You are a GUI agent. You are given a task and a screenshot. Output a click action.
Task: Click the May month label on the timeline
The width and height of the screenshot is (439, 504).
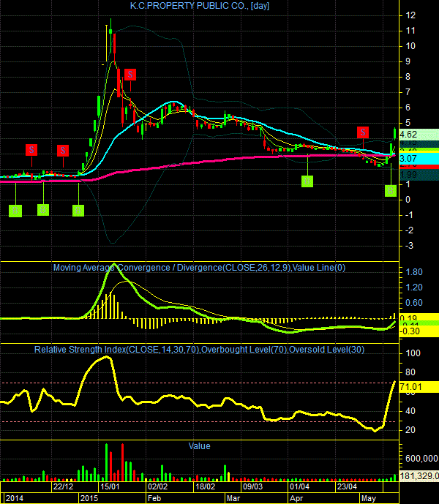(x=369, y=498)
